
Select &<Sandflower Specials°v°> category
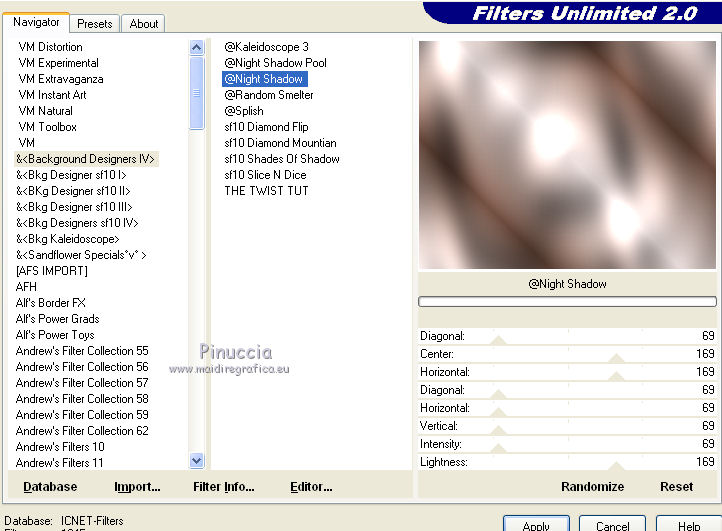click(x=82, y=255)
